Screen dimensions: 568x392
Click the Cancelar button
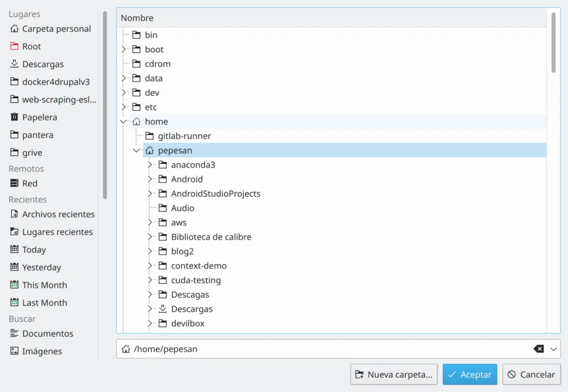point(531,374)
